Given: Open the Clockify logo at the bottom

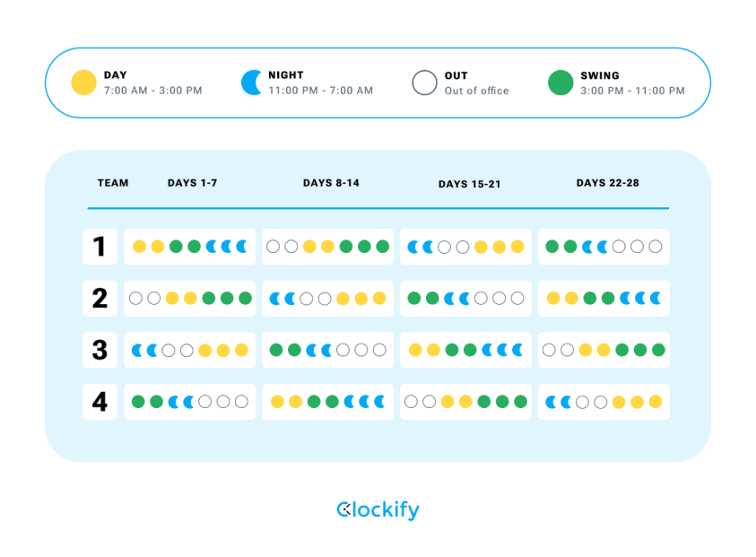Looking at the screenshot, I should (x=378, y=510).
